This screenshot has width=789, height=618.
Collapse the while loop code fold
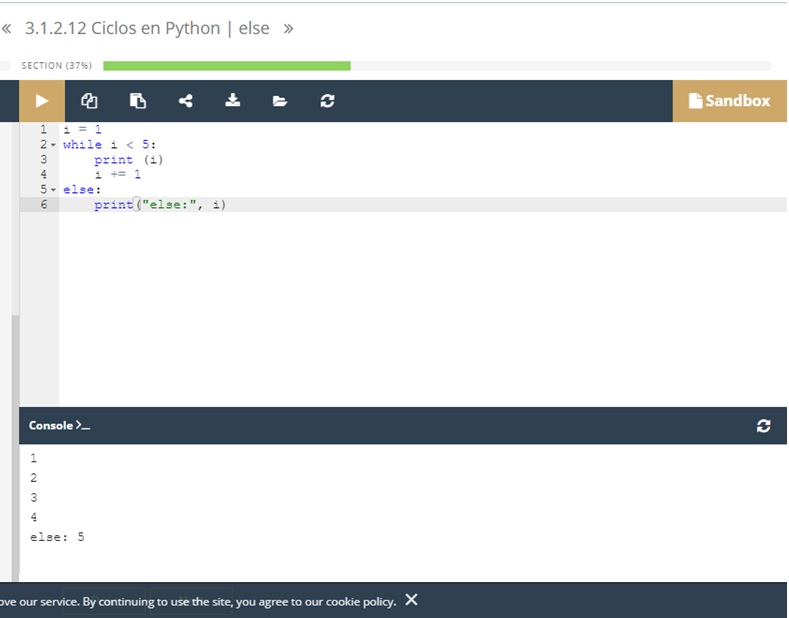tap(54, 145)
